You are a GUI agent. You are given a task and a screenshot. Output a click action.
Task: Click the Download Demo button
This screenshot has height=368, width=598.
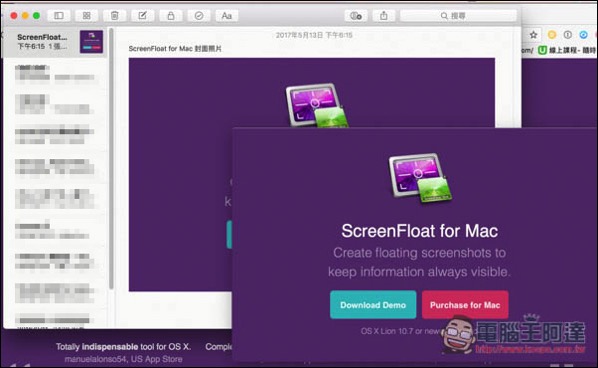(x=373, y=305)
